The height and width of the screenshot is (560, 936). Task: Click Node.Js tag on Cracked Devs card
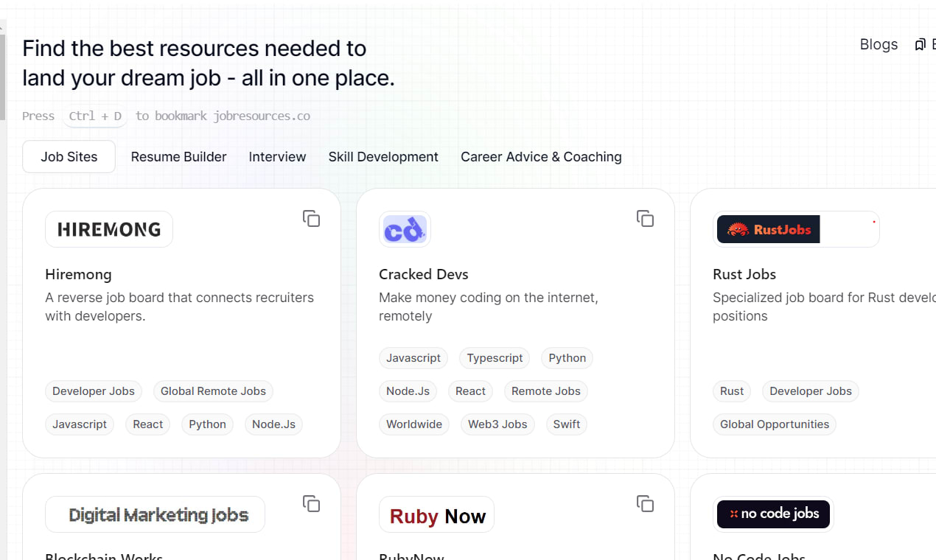(x=408, y=391)
